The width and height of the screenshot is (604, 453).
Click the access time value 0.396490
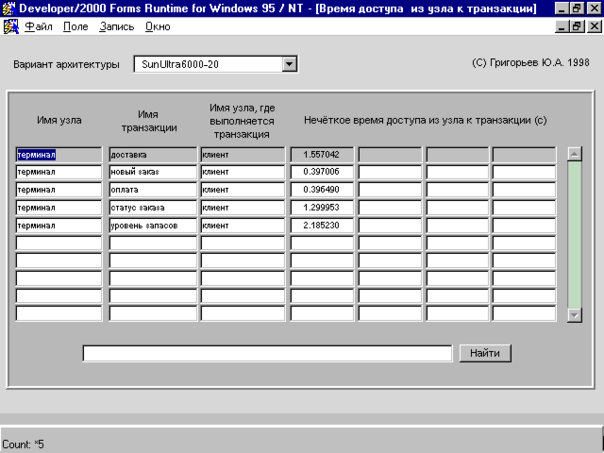pyautogui.click(x=322, y=190)
